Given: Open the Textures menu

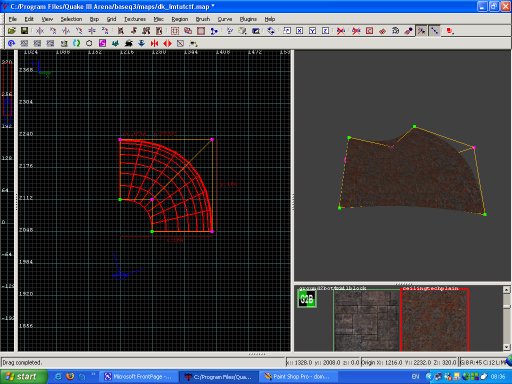Looking at the screenshot, I should click(x=135, y=19).
